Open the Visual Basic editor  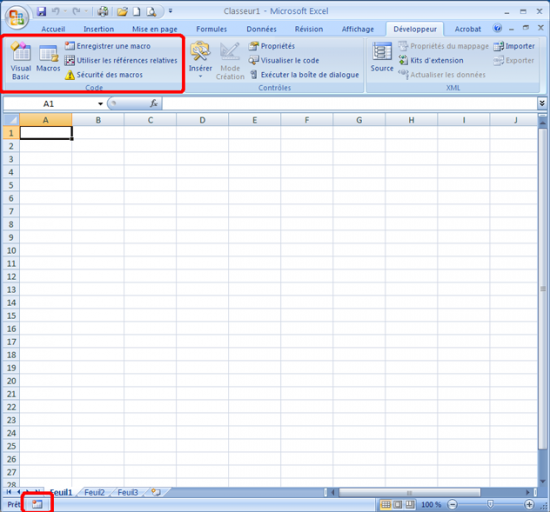coord(21,61)
